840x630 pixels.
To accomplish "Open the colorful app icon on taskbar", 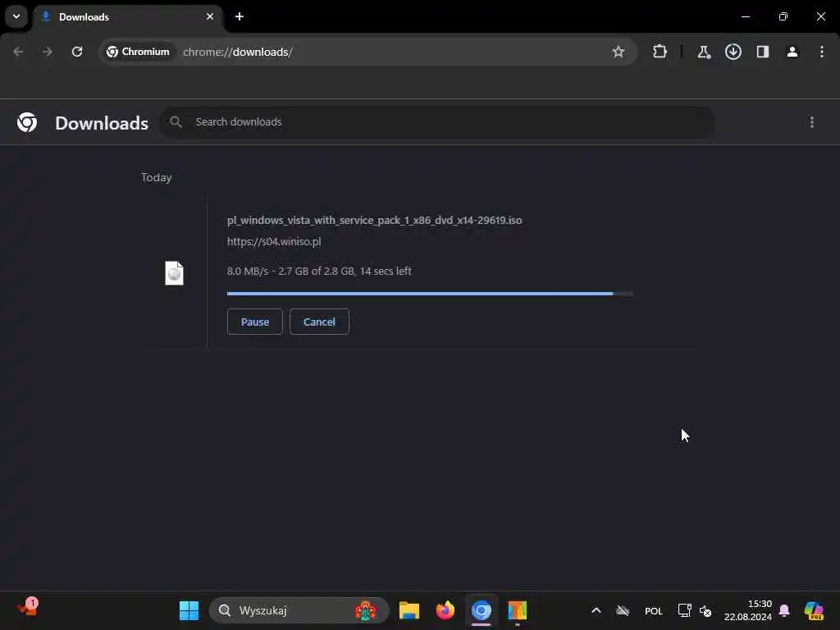I will click(518, 610).
